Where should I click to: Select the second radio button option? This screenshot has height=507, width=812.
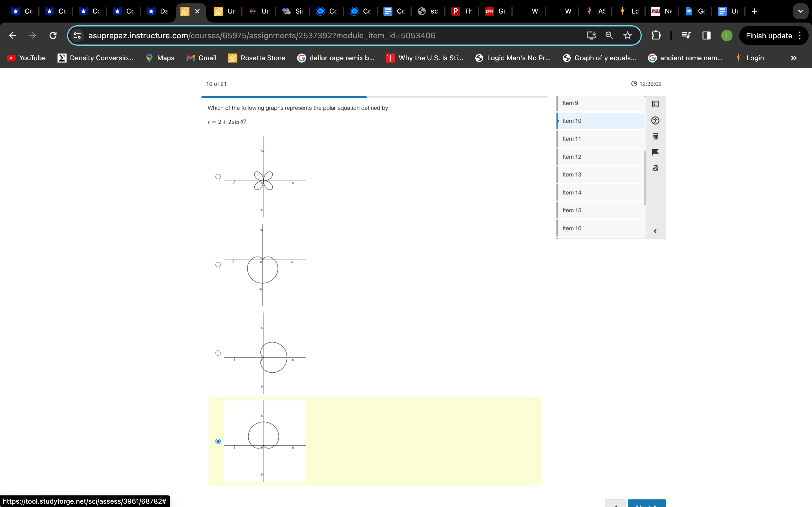pyautogui.click(x=218, y=264)
